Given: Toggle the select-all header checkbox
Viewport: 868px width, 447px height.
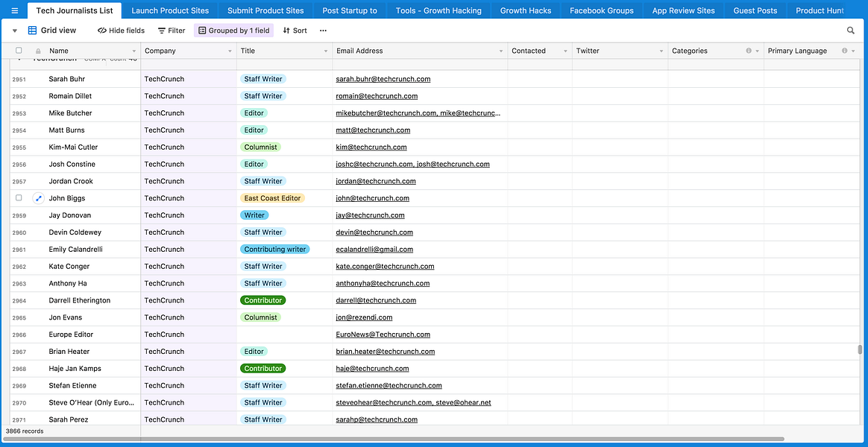Looking at the screenshot, I should click(x=19, y=51).
